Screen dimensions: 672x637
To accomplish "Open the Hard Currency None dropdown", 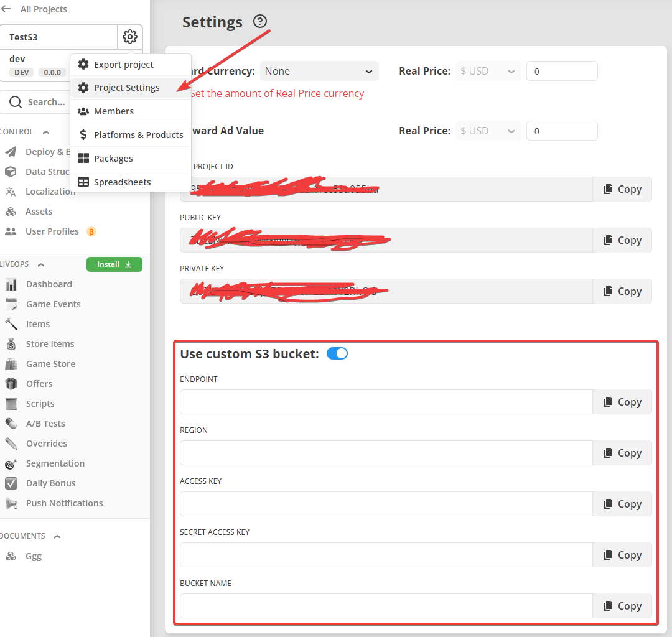I will [x=319, y=71].
